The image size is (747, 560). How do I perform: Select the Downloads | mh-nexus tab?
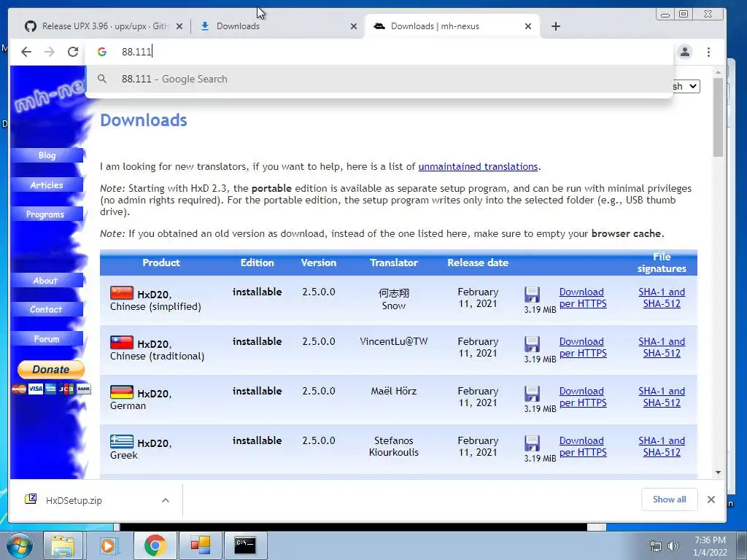[452, 26]
